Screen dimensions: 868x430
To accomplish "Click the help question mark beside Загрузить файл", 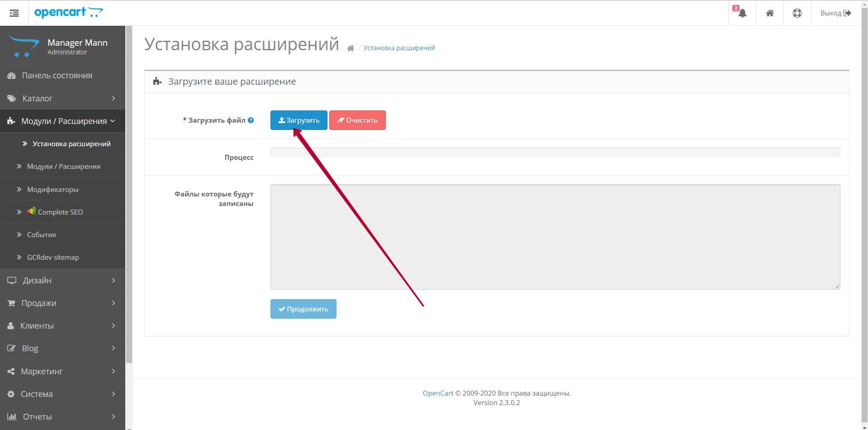I will (251, 120).
